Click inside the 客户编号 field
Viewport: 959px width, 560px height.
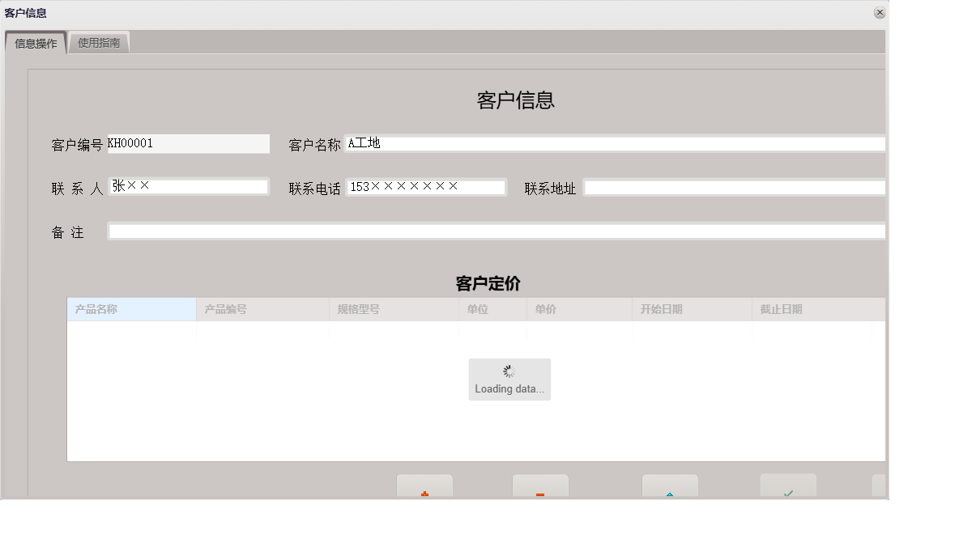[188, 143]
